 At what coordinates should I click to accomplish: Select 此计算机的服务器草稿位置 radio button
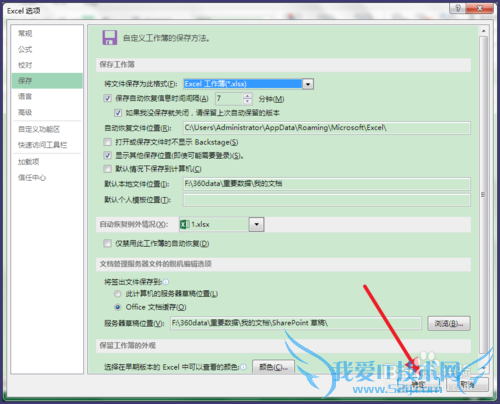117,294
